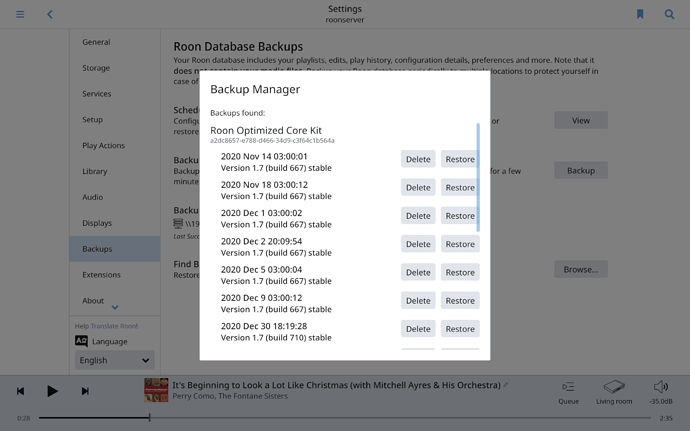Restore the 2020 Dec 30 18:19:28 backup
The height and width of the screenshot is (431, 690).
460,329
